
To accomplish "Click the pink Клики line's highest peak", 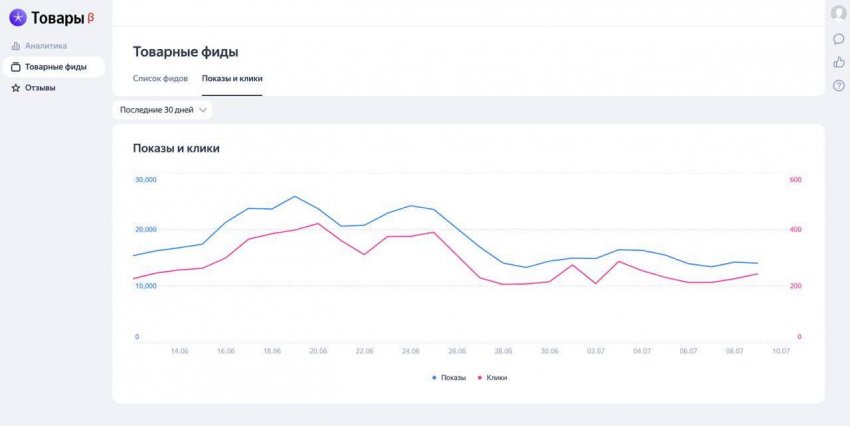I will [318, 223].
